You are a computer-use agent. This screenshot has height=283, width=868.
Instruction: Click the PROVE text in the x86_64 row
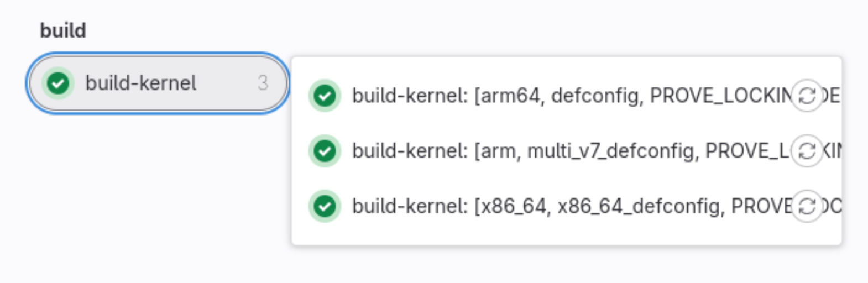(761, 207)
